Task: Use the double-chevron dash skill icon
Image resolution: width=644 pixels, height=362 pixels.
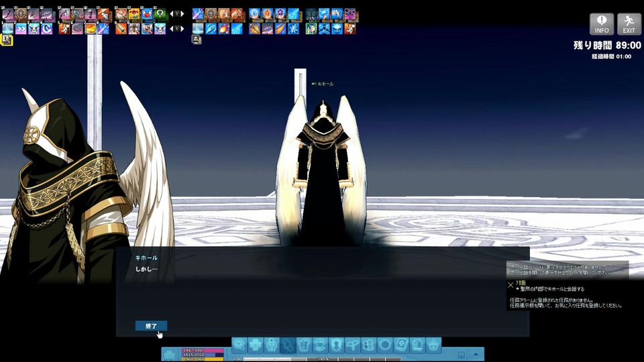Action: tap(21, 28)
